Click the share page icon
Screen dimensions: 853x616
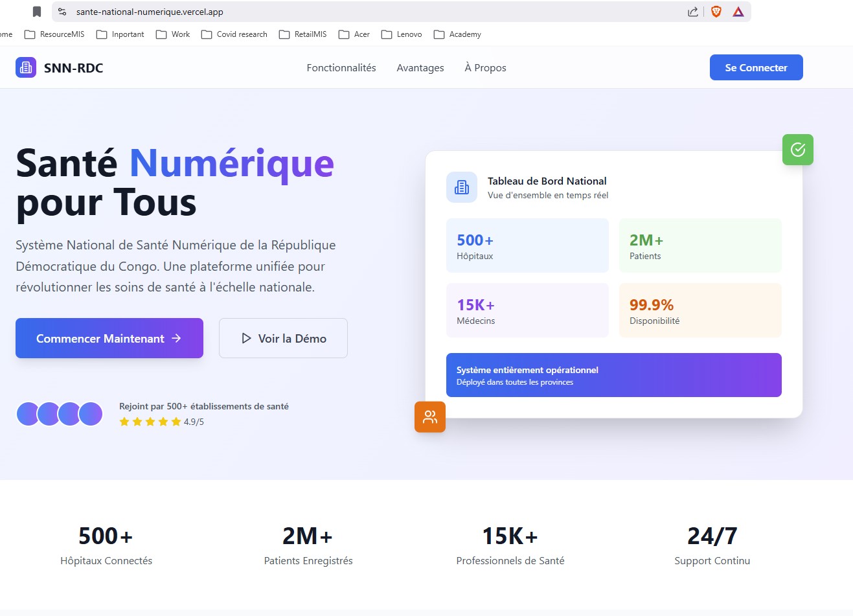coord(692,12)
